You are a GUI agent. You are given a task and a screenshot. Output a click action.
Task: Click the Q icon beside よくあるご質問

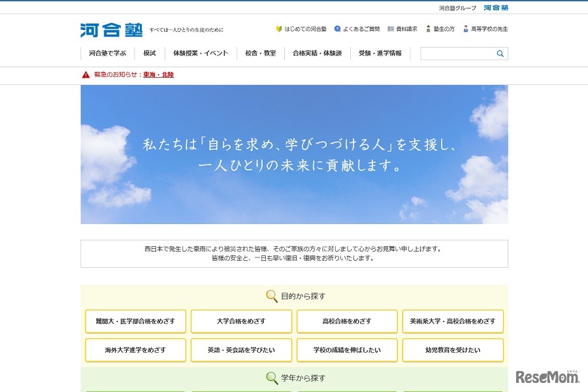pos(337,28)
